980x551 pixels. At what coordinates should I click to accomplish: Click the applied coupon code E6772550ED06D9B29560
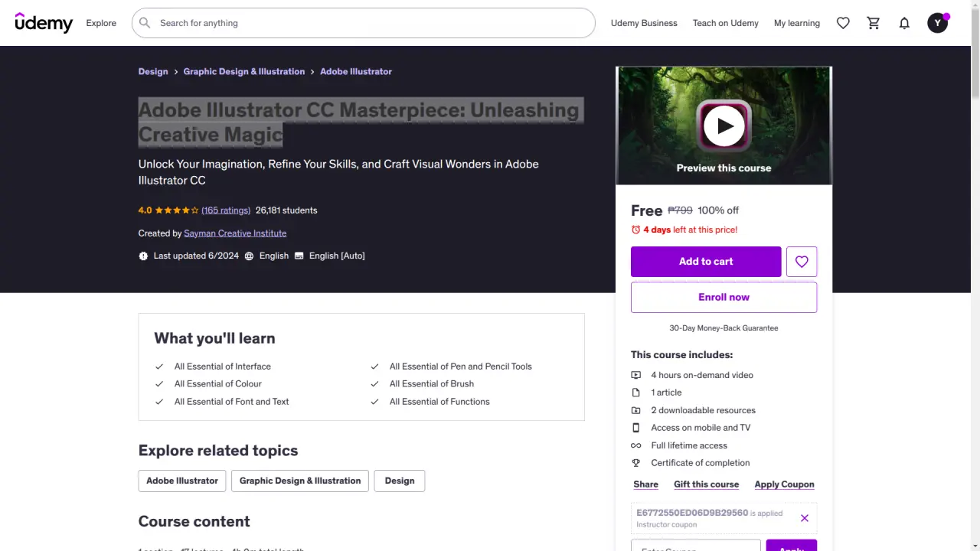click(692, 513)
